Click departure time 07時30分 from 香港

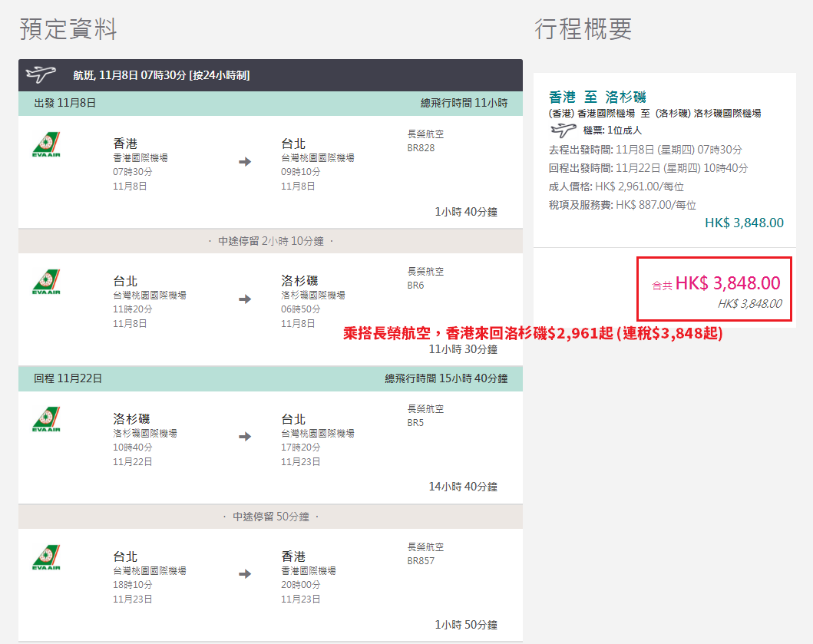point(133,172)
